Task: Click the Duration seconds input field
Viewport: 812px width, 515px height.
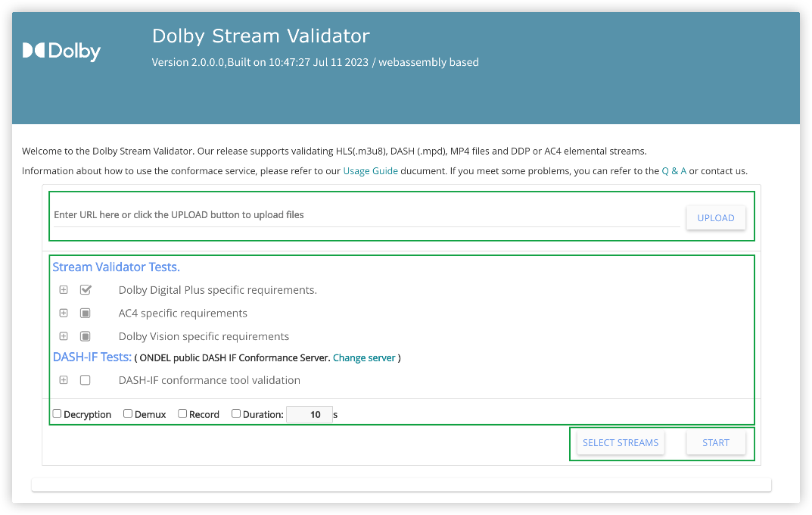Action: 309,414
